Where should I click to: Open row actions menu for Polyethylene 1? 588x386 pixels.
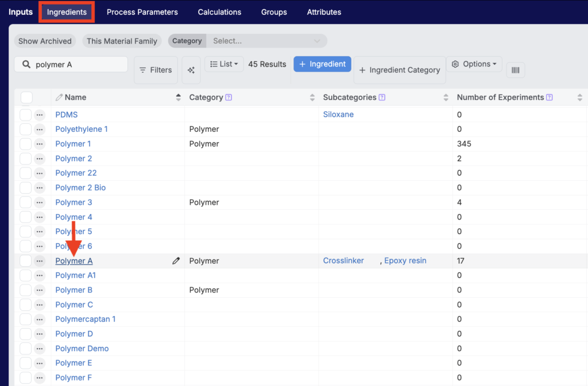(40, 129)
